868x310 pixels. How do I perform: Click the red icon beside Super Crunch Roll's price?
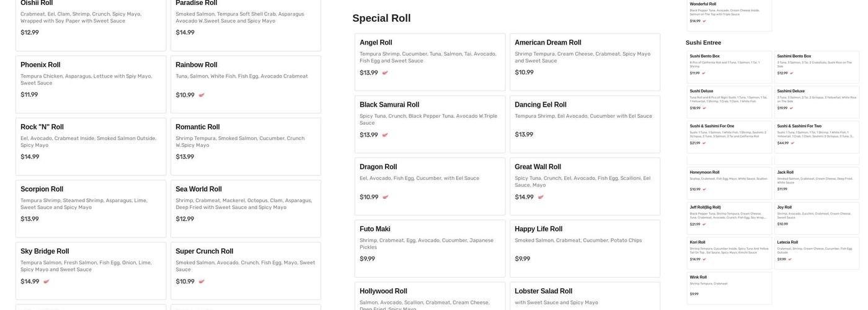point(201,281)
